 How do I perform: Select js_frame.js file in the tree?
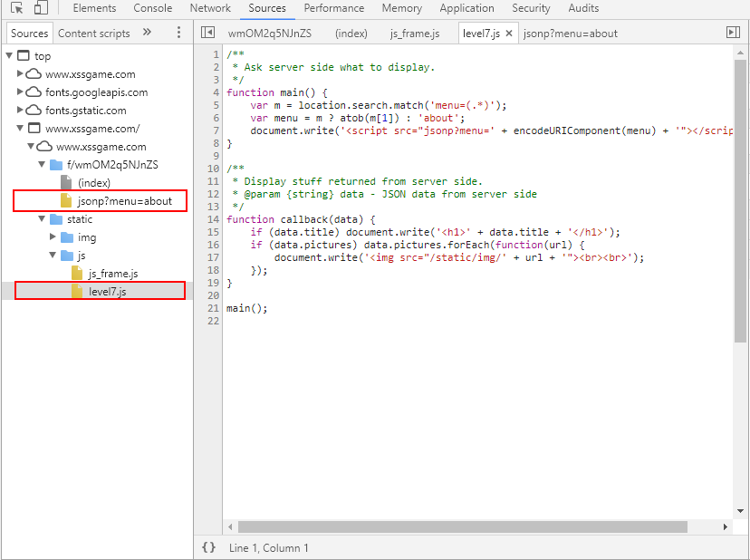point(113,274)
